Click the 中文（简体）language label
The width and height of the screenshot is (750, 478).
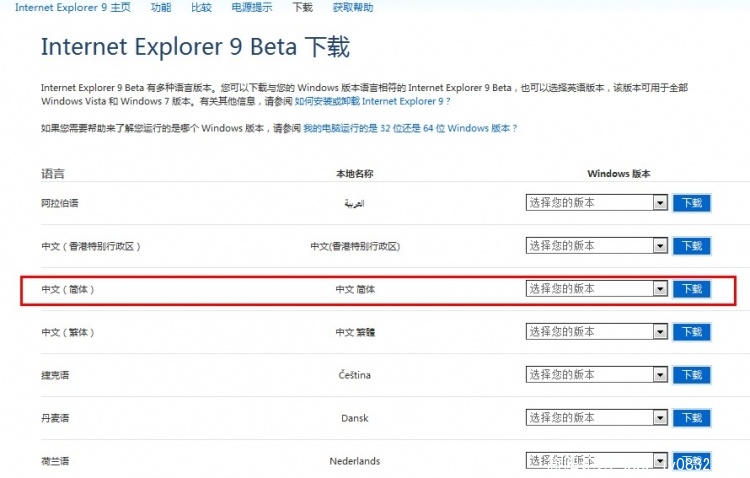tap(67, 289)
